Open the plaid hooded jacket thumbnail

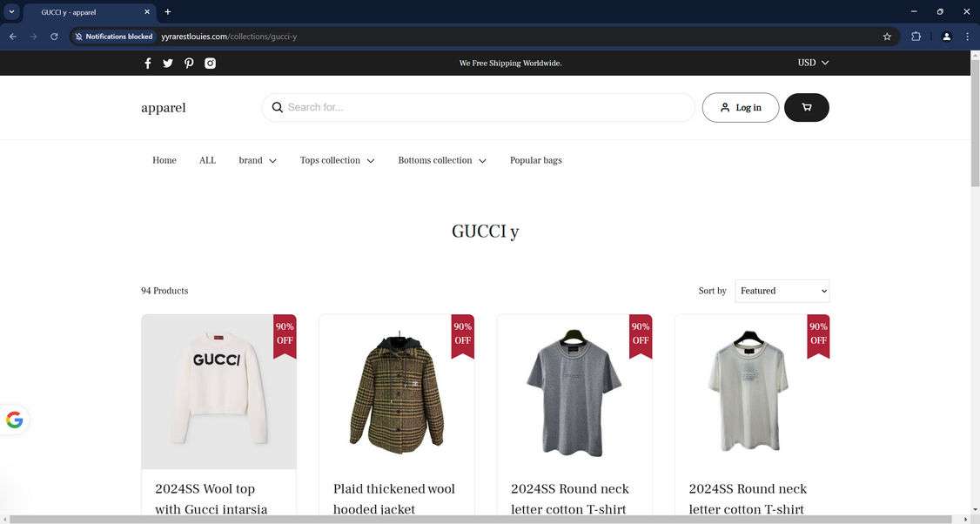(x=396, y=392)
